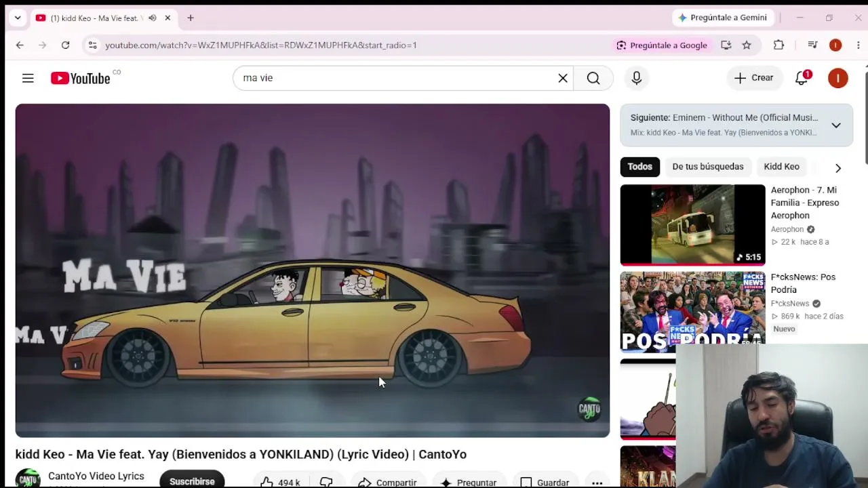868x488 pixels.
Task: Go back to the previous page
Action: [x=20, y=45]
